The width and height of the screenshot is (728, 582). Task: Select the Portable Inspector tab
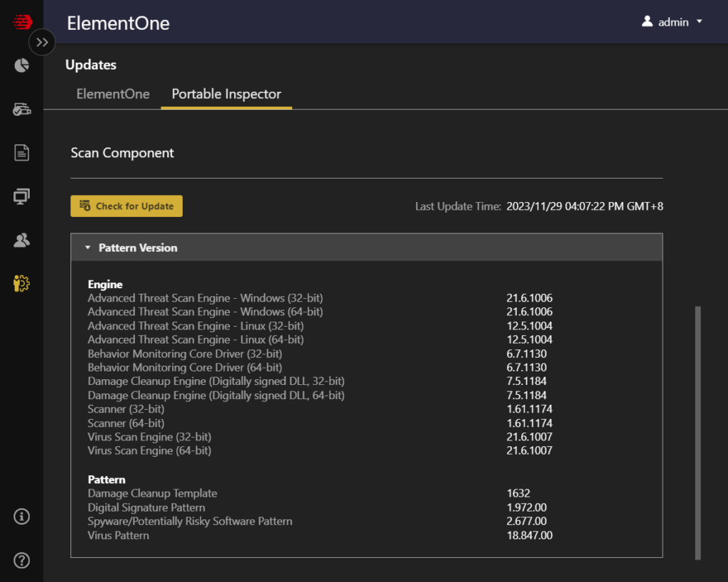coord(226,94)
